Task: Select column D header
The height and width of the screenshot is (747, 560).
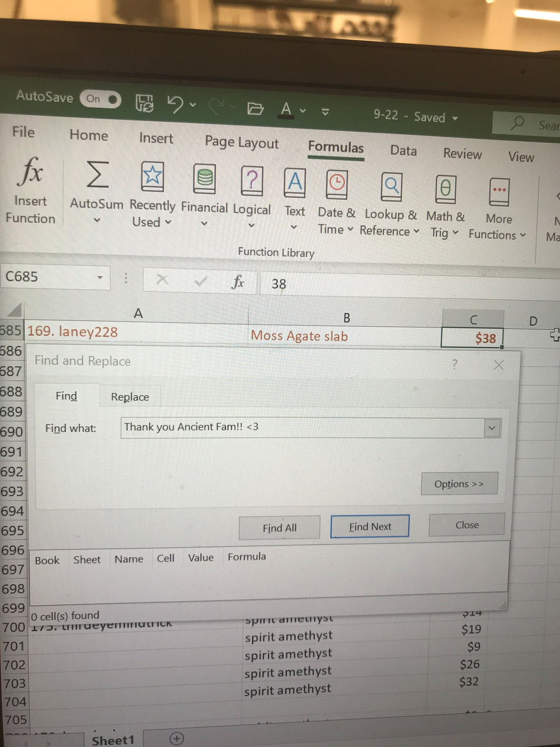Action: coord(533,321)
